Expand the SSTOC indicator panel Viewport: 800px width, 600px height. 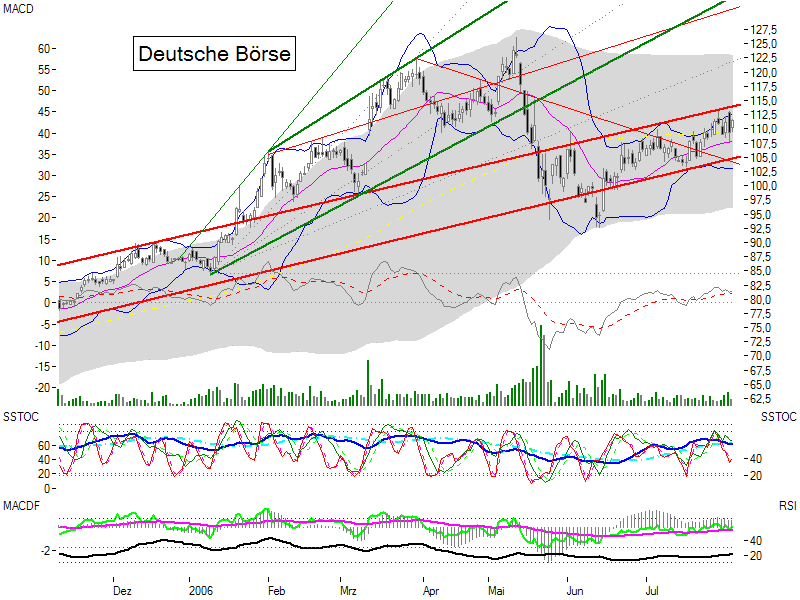400,445
